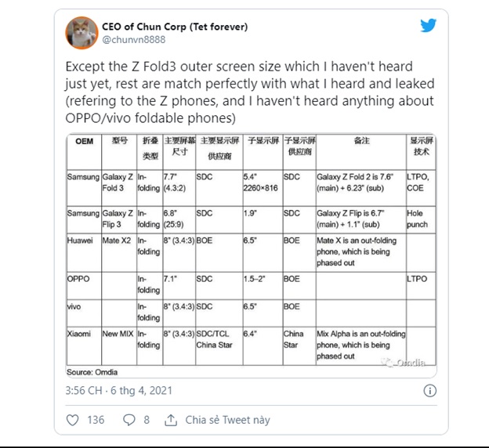Open replies via speech bubble icon
The image size is (489, 448).
(x=129, y=420)
